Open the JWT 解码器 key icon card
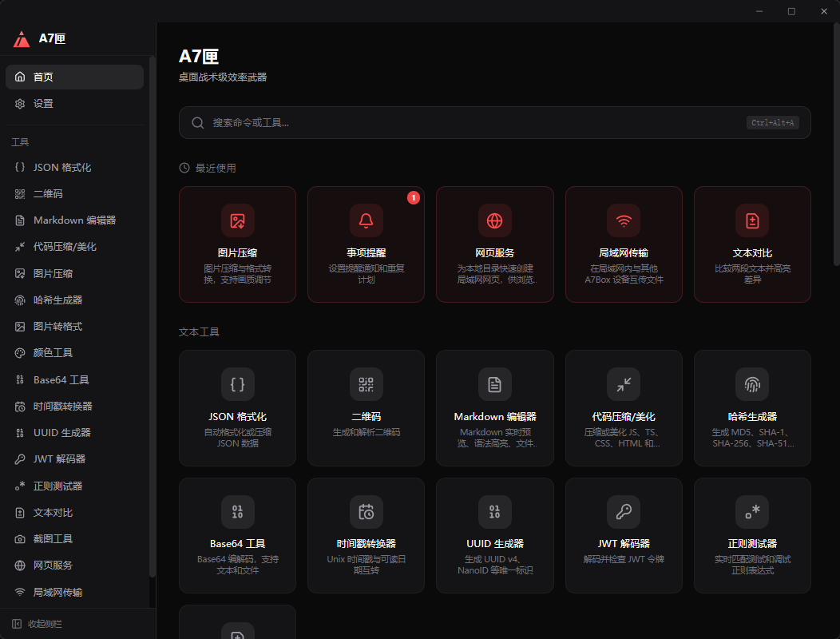The height and width of the screenshot is (639, 840). pos(624,512)
